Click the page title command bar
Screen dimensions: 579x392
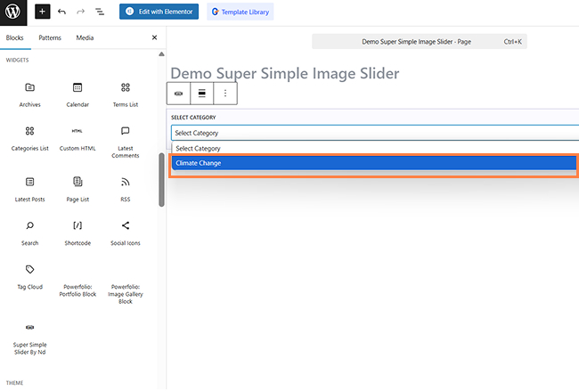tap(419, 41)
